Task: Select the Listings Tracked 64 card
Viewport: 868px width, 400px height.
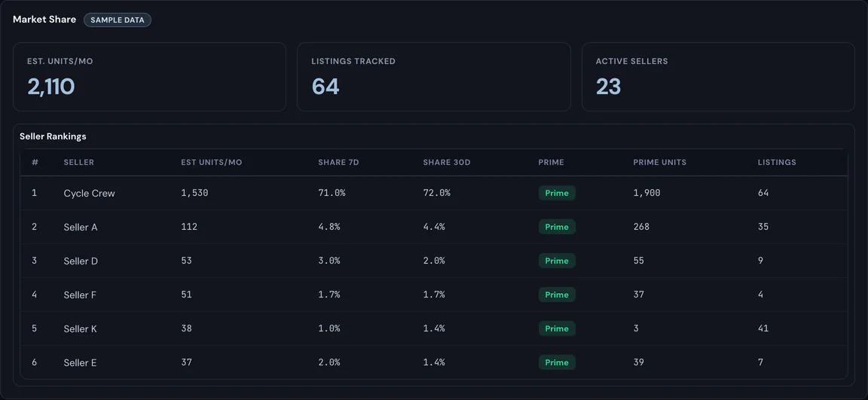Action: pyautogui.click(x=434, y=77)
